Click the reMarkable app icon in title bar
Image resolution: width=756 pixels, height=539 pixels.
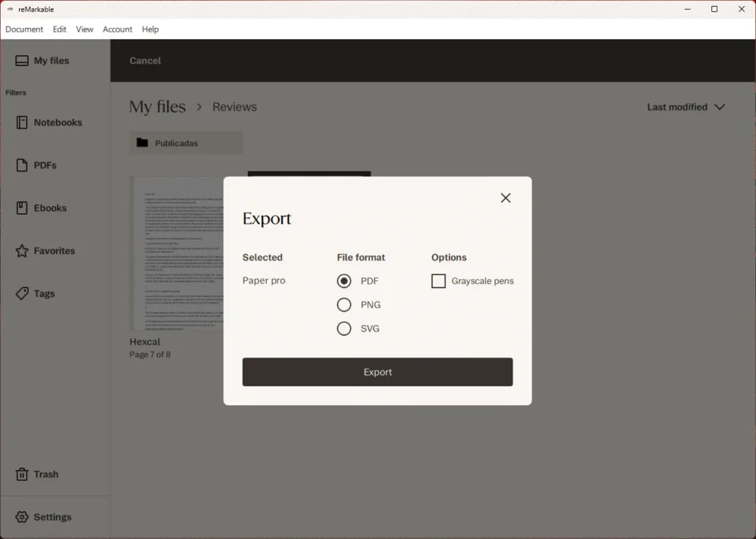point(10,9)
